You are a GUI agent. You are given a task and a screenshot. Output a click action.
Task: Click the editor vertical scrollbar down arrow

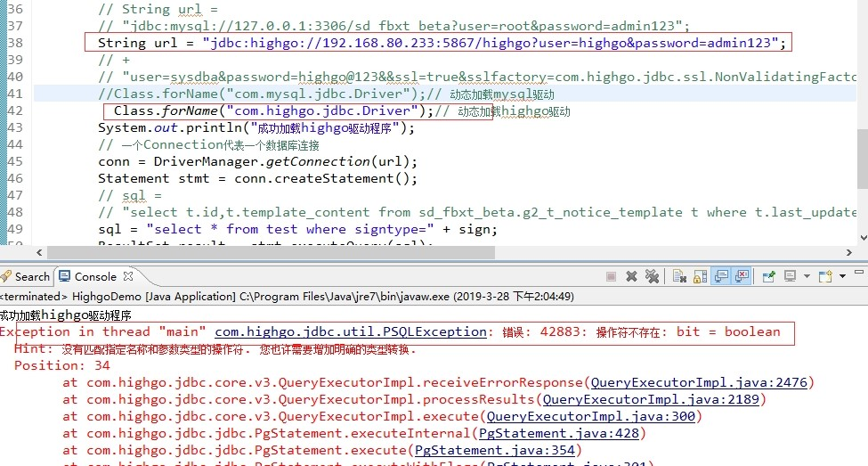point(862,237)
